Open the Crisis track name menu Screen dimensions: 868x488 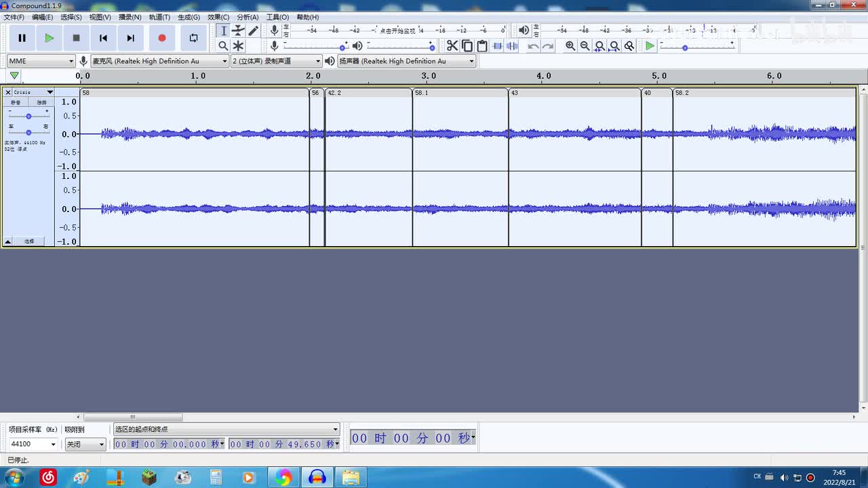[x=33, y=92]
